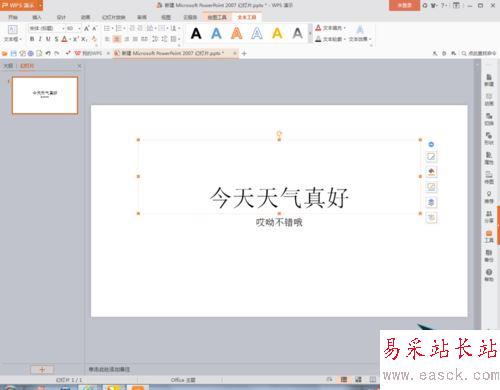Screen dimensions: 500x390
Task: Click the Help icon in right sidebar
Action: (x=489, y=275)
